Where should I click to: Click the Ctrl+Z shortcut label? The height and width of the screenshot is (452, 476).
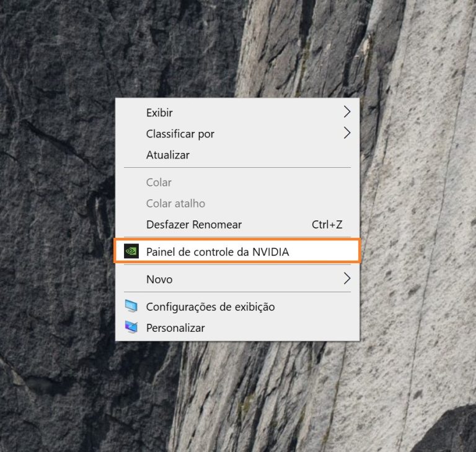point(327,225)
